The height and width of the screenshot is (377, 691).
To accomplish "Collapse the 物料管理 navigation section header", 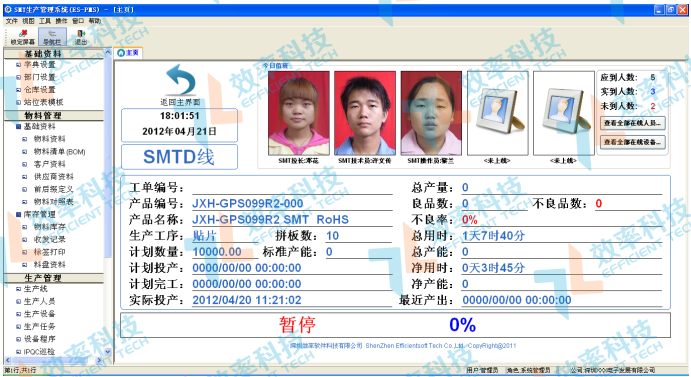I will [54, 116].
